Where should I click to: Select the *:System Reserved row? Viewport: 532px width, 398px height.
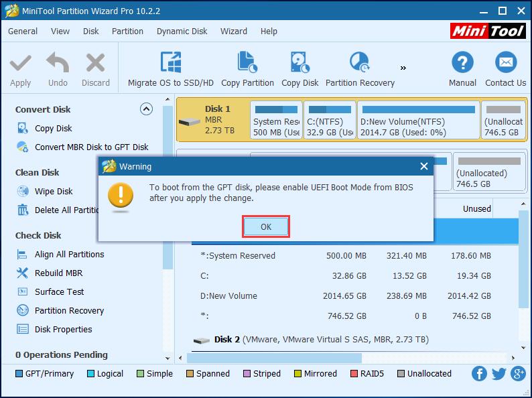pyautogui.click(x=355, y=256)
